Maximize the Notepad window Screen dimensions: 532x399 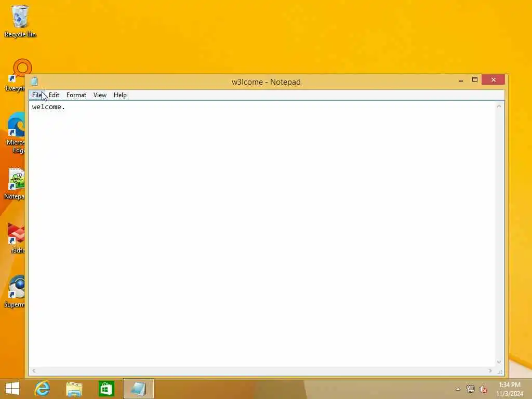475,79
